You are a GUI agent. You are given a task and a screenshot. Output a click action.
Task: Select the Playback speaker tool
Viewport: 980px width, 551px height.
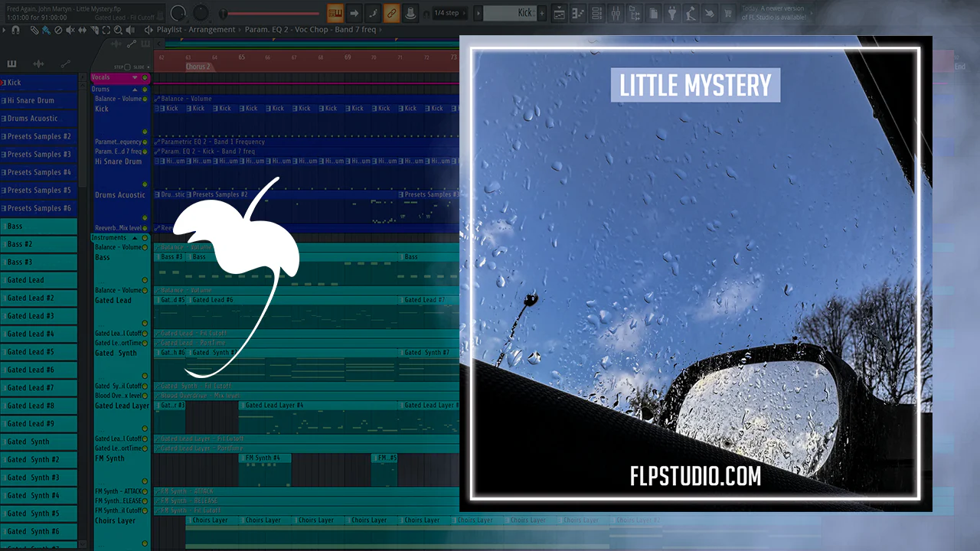[x=132, y=30]
